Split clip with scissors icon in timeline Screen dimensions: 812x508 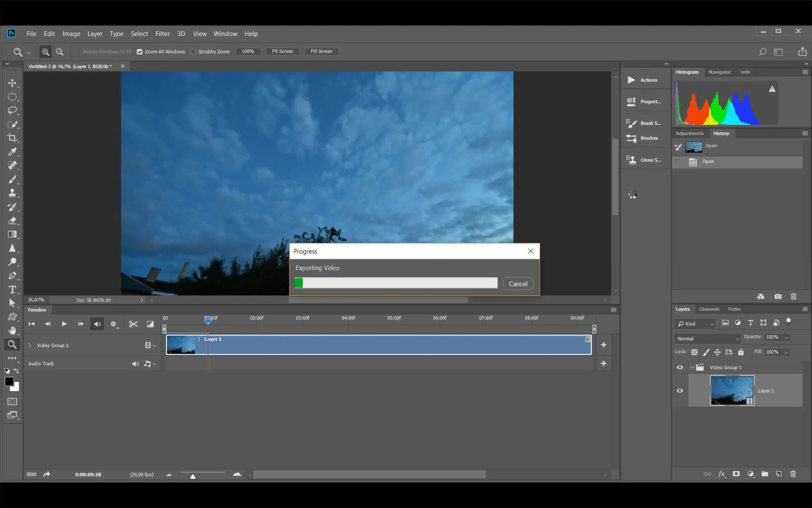click(x=133, y=324)
